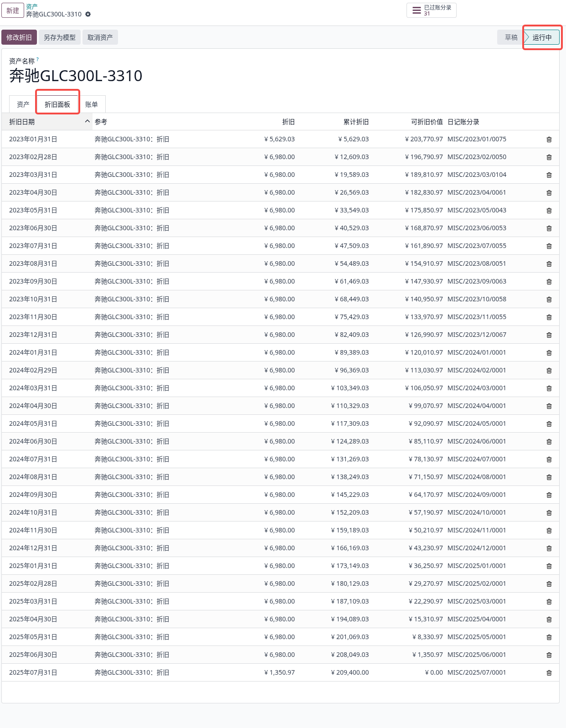Select the 草稿 status stage
566x728 pixels.
tap(511, 37)
